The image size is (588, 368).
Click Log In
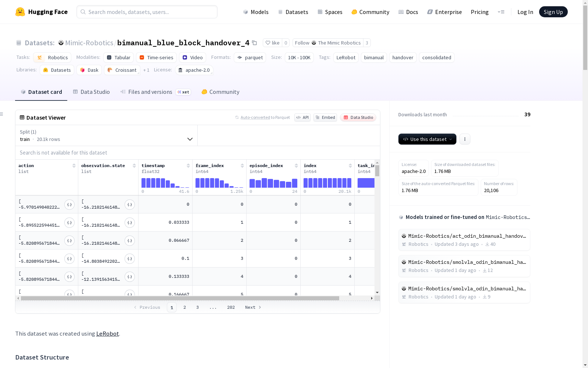coord(525,12)
